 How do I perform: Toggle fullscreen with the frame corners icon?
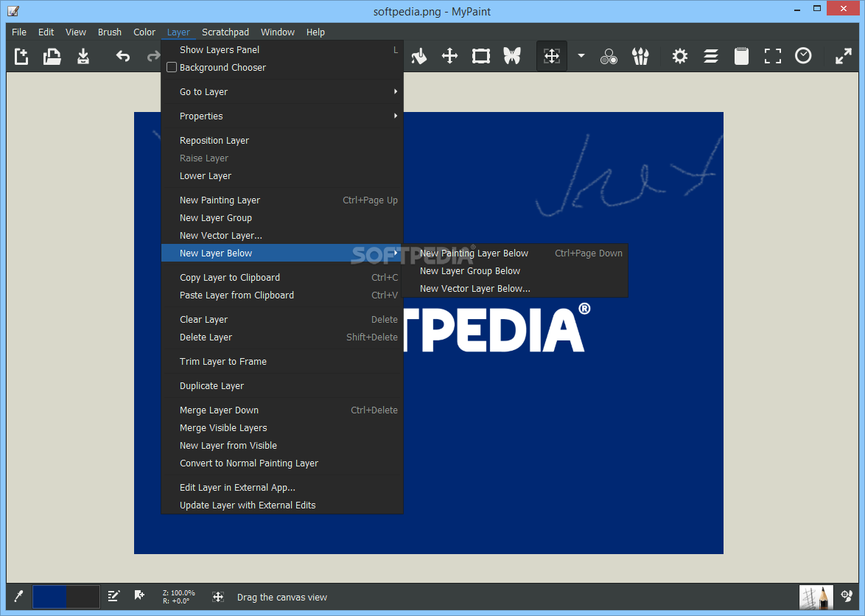tap(772, 56)
